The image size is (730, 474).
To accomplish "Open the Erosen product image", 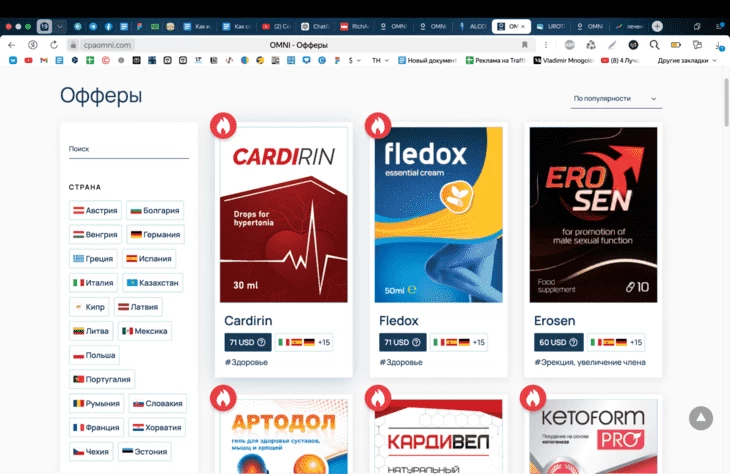I will point(593,215).
